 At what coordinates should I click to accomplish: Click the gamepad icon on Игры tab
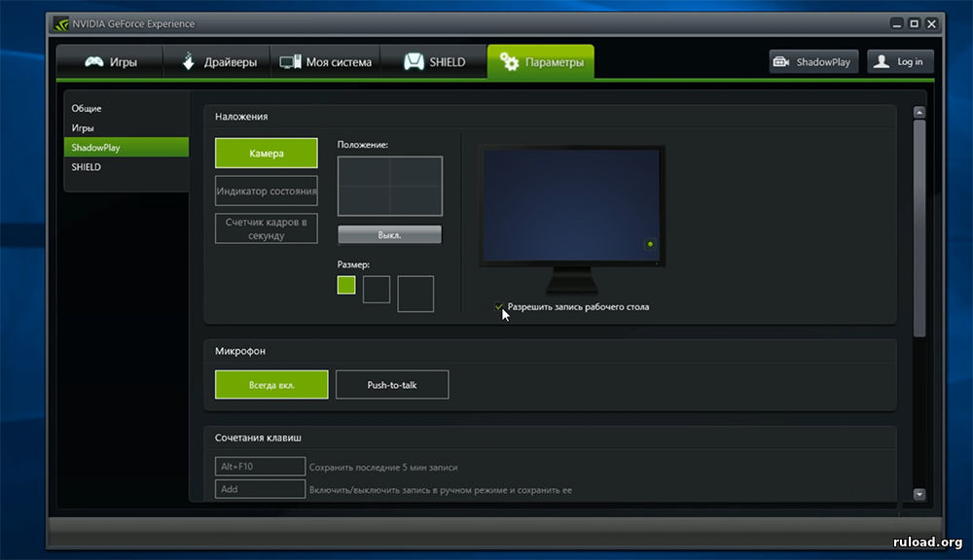pos(93,61)
